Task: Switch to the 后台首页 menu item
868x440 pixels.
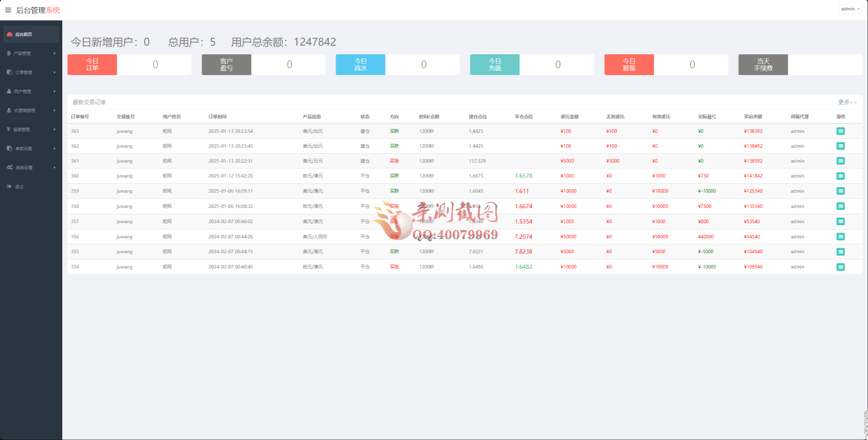Action: click(x=24, y=34)
